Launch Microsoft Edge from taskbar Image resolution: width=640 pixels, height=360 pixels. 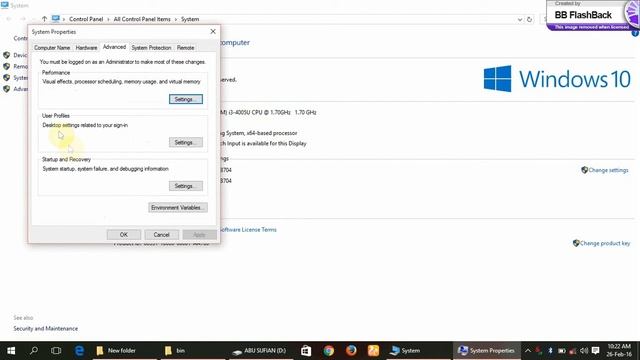(x=79, y=351)
